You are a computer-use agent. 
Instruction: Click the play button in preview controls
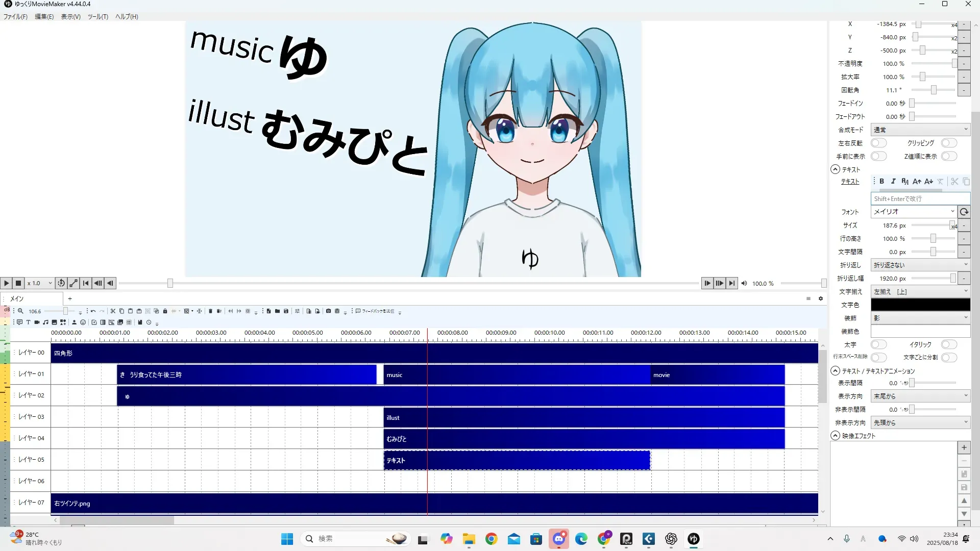[x=6, y=283]
